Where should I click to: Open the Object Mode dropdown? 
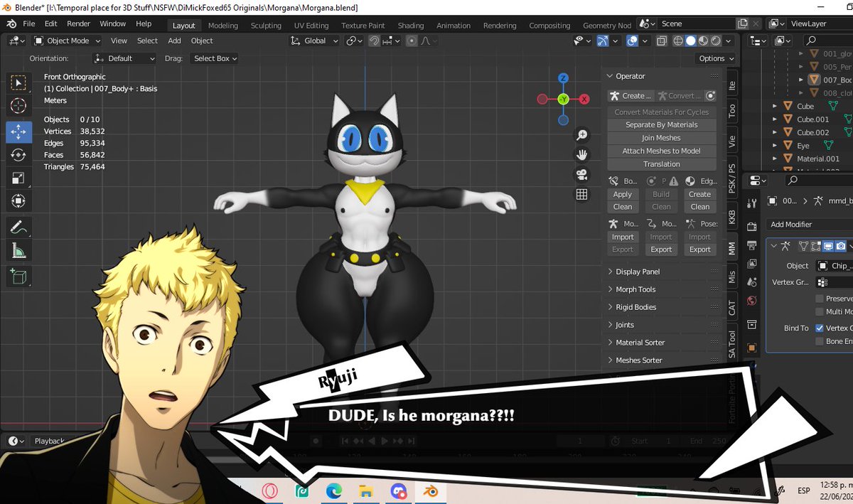[68, 41]
